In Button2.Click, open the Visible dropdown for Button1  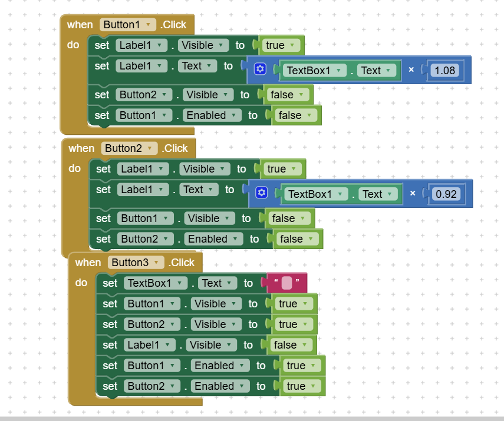click(x=210, y=218)
